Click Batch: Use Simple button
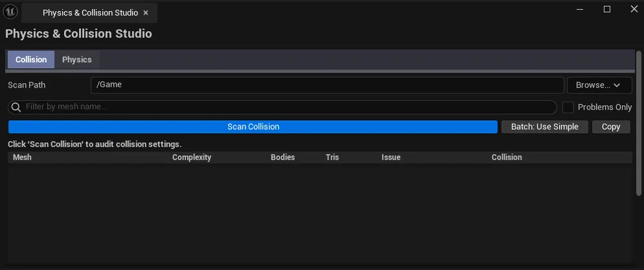This screenshot has width=644, height=270. pyautogui.click(x=545, y=127)
